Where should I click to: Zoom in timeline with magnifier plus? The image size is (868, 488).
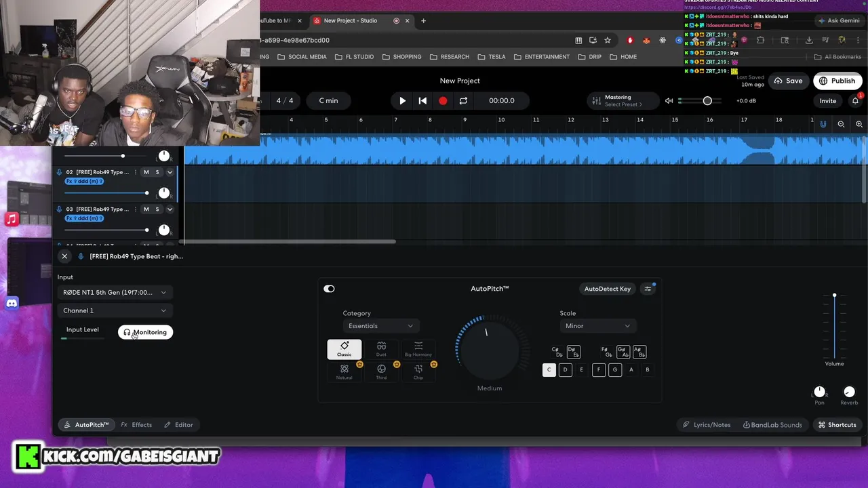click(x=859, y=124)
